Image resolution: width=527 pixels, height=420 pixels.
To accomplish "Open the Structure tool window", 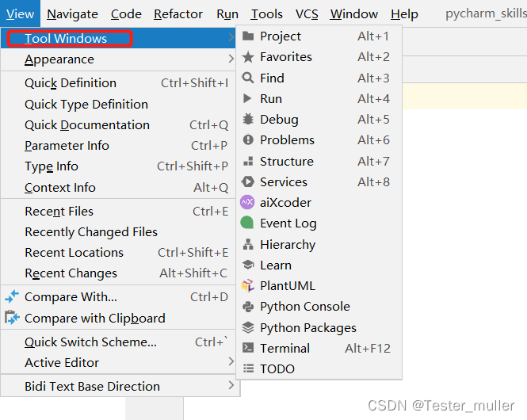I will 319,162.
